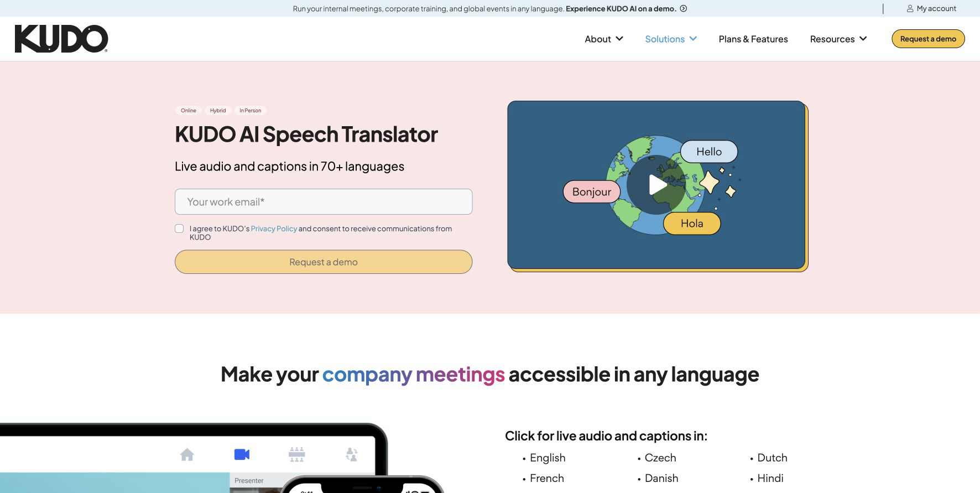Play the speech translator video
The width and height of the screenshot is (980, 493).
656,185
